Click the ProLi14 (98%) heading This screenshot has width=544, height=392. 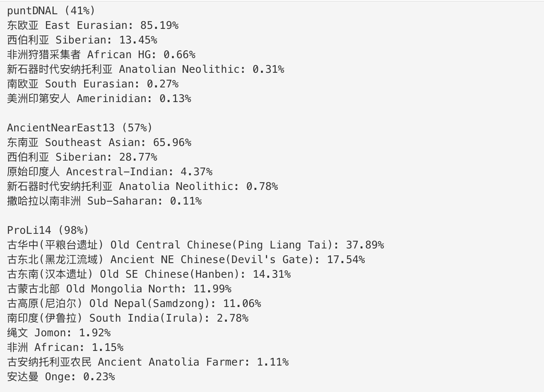click(48, 230)
